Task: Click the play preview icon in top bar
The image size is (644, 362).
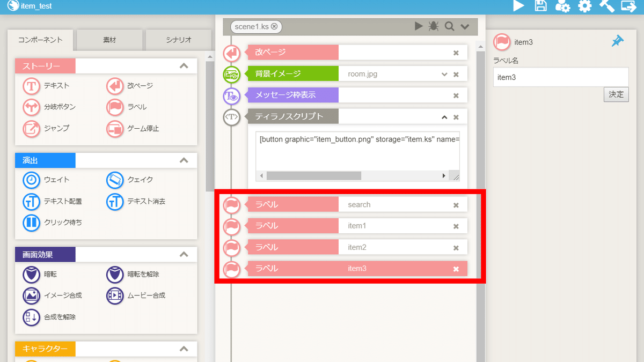Action: [518, 6]
